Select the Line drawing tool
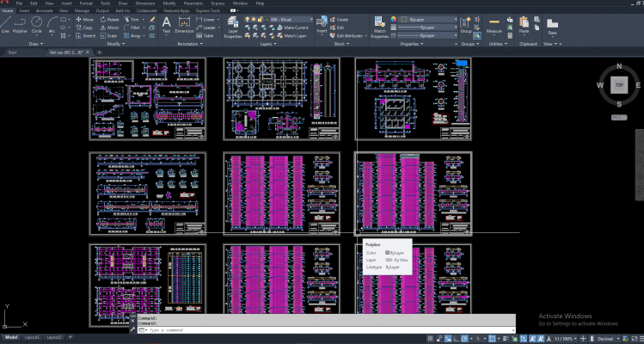The width and height of the screenshot is (644, 344). (6, 23)
